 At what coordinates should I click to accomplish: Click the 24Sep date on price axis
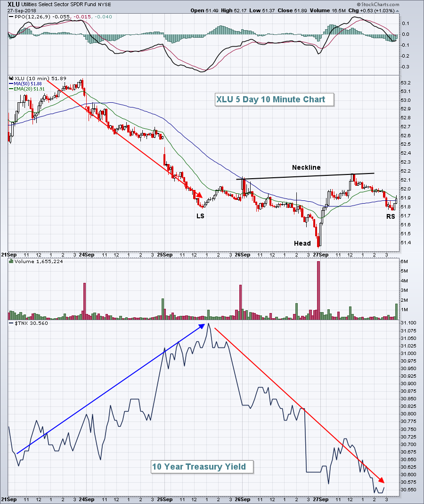[87, 255]
